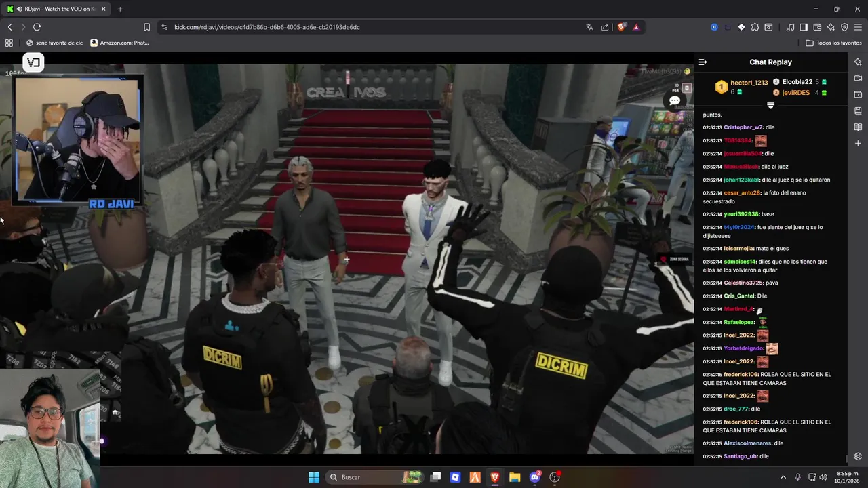This screenshot has width=868, height=488.
Task: Open the second sidebar panel icon
Action: [858, 78]
